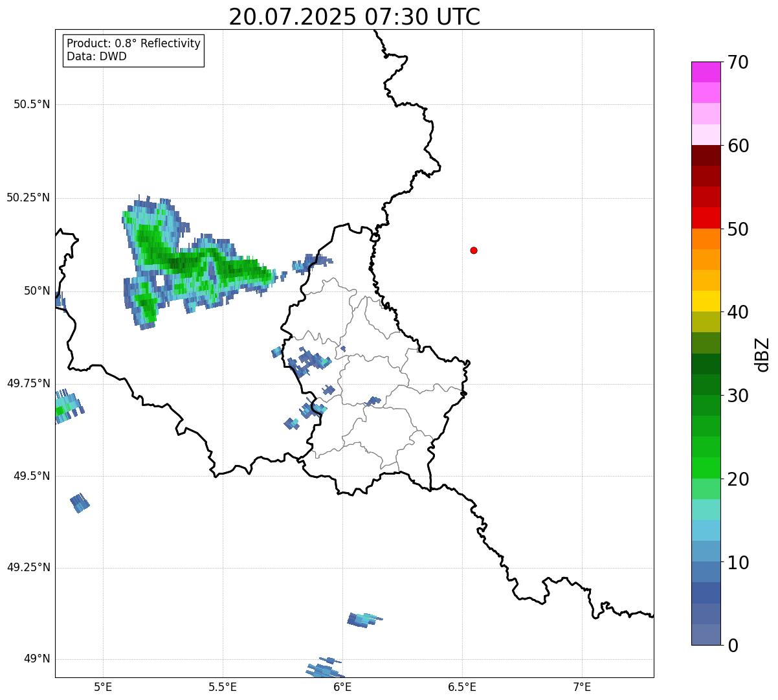Click the 49.5°N latitude label

(x=32, y=476)
